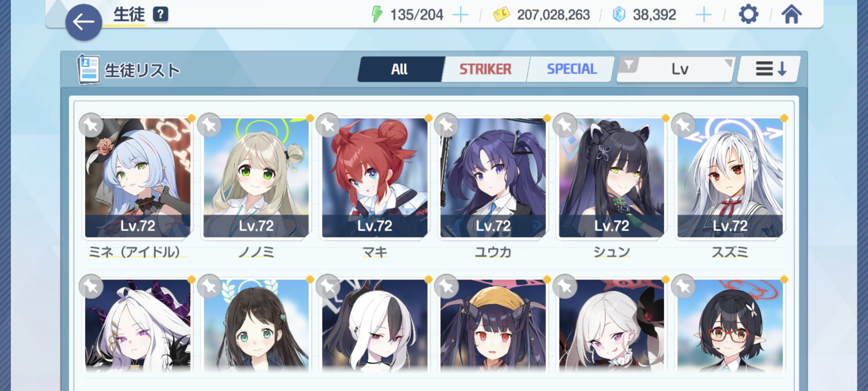Open the settings gear
Image resolution: width=868 pixels, height=391 pixels.
[x=749, y=14]
